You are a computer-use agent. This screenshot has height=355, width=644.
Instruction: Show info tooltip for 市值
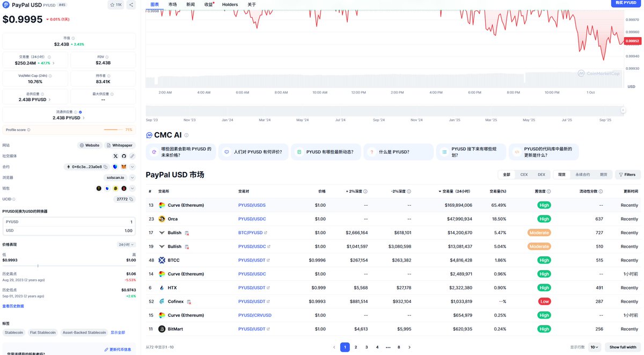pos(74,38)
